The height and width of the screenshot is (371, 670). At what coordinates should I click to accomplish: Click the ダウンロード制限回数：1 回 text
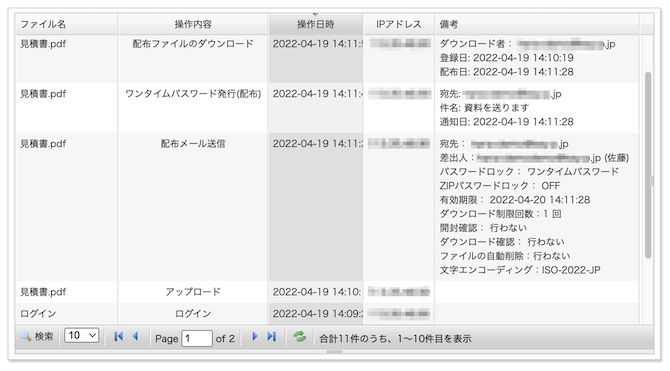(x=500, y=214)
